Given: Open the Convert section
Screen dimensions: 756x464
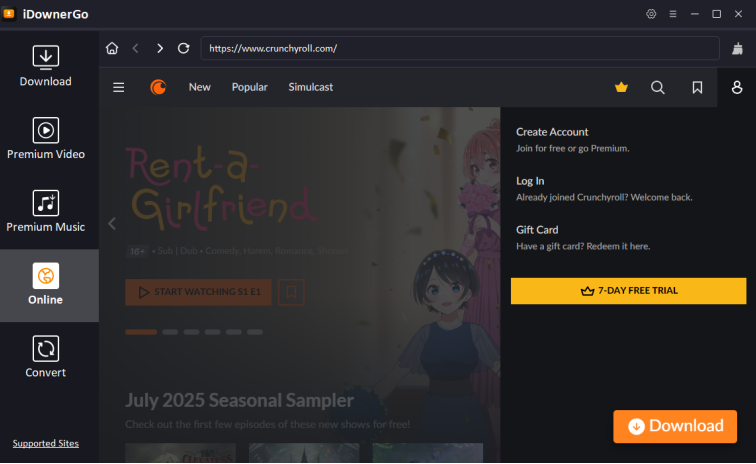Looking at the screenshot, I should (46, 357).
